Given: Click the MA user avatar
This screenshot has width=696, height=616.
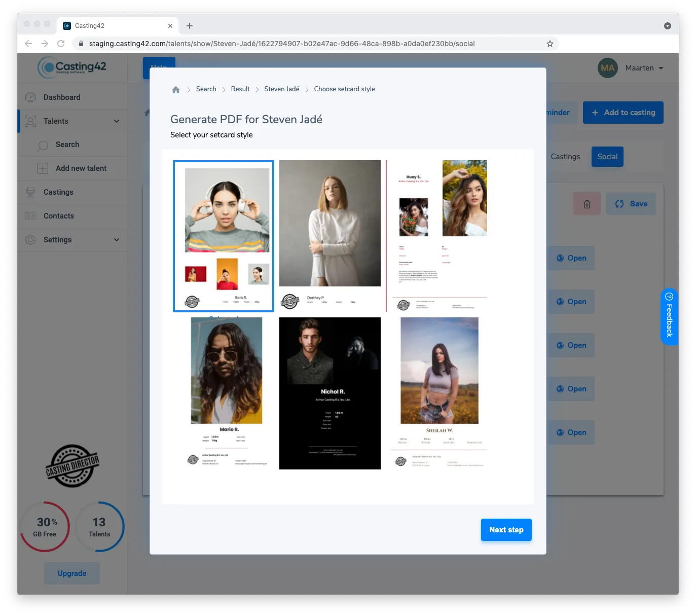Looking at the screenshot, I should coord(607,68).
